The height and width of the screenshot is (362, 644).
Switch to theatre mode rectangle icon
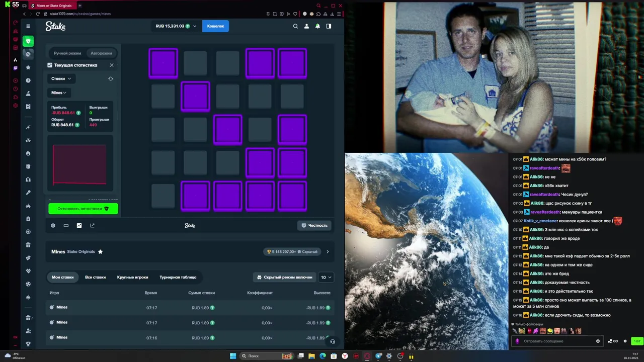click(x=66, y=225)
